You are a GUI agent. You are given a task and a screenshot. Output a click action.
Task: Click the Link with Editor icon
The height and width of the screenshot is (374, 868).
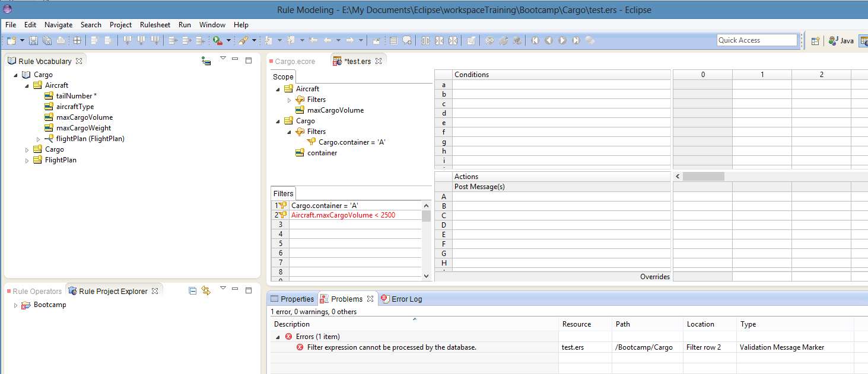(206, 291)
